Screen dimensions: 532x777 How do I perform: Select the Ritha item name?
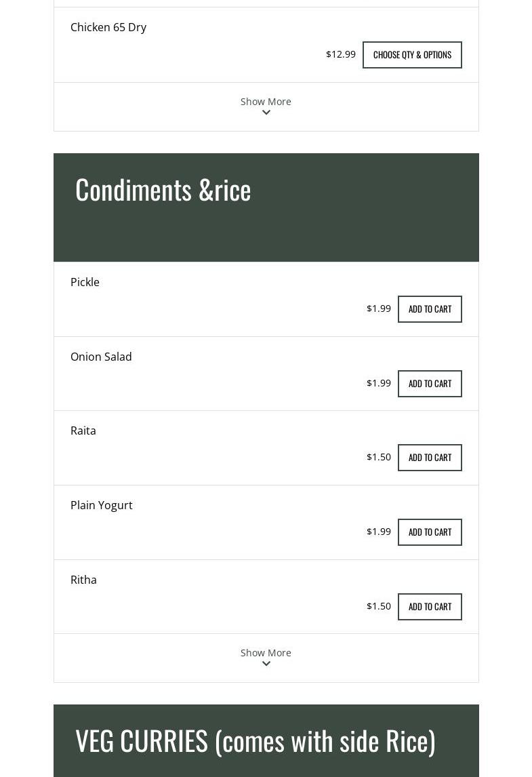(x=83, y=580)
